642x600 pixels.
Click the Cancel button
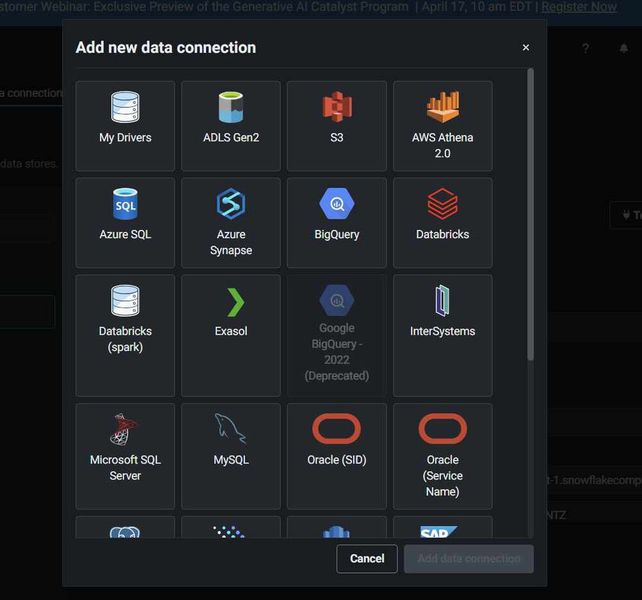click(x=367, y=559)
